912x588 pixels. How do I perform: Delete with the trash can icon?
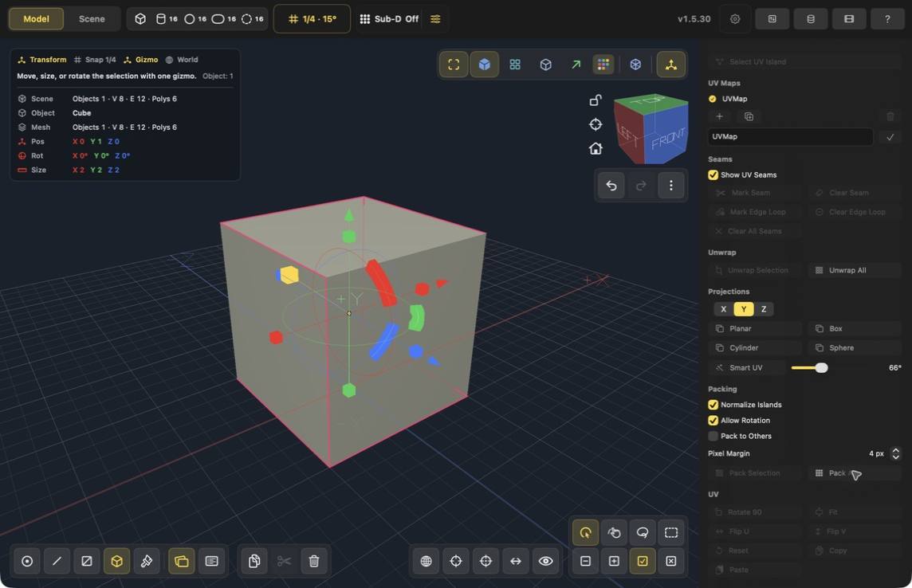313,561
